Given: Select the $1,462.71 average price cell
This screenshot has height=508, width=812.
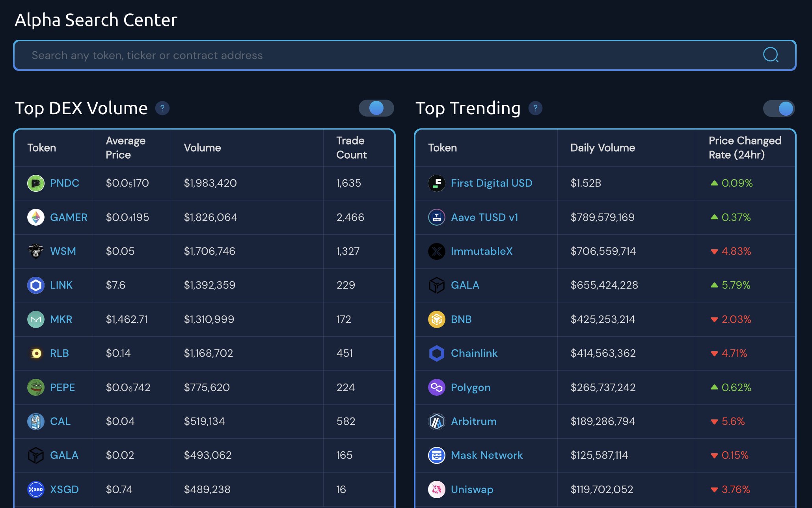Looking at the screenshot, I should [x=127, y=319].
